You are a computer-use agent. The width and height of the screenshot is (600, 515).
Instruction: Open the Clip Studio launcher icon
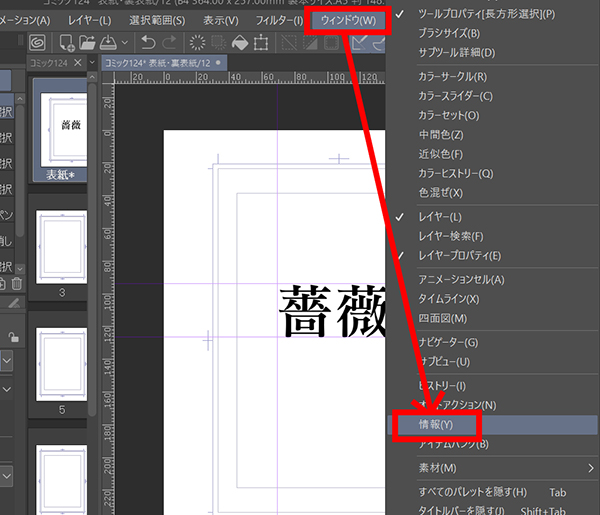point(36,42)
